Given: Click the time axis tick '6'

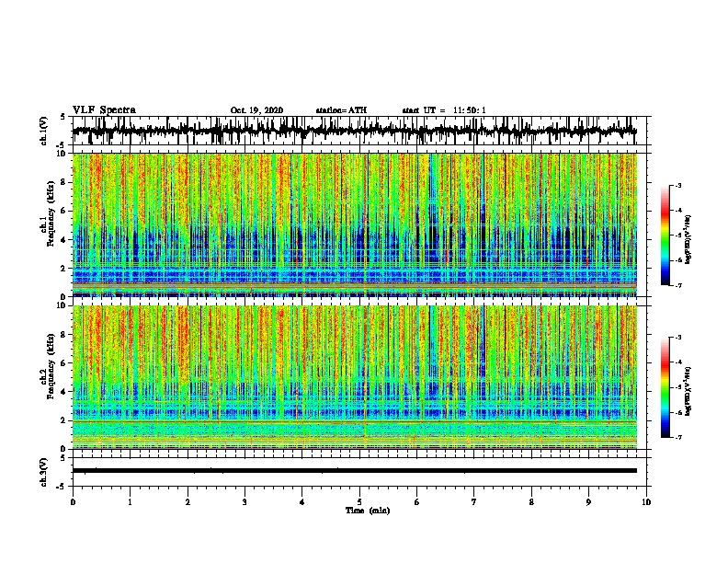Looking at the screenshot, I should [x=417, y=502].
